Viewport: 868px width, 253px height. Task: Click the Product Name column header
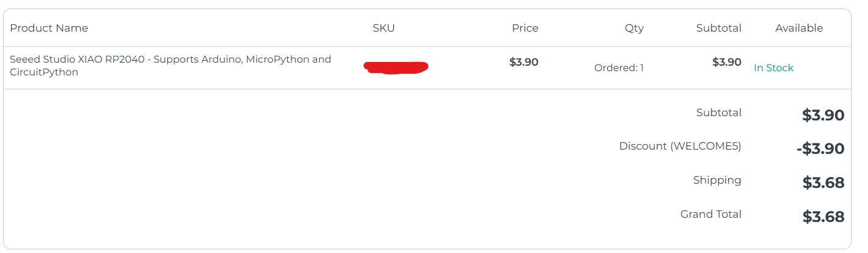[x=49, y=28]
